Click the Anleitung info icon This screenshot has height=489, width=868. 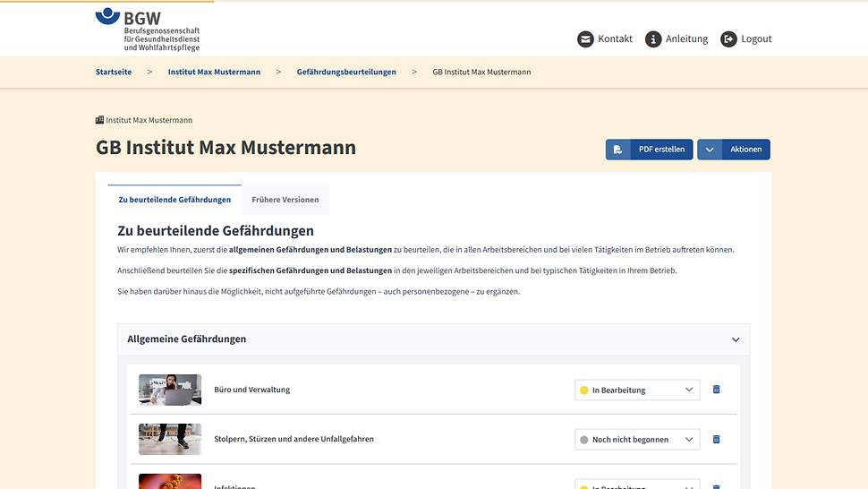click(653, 39)
